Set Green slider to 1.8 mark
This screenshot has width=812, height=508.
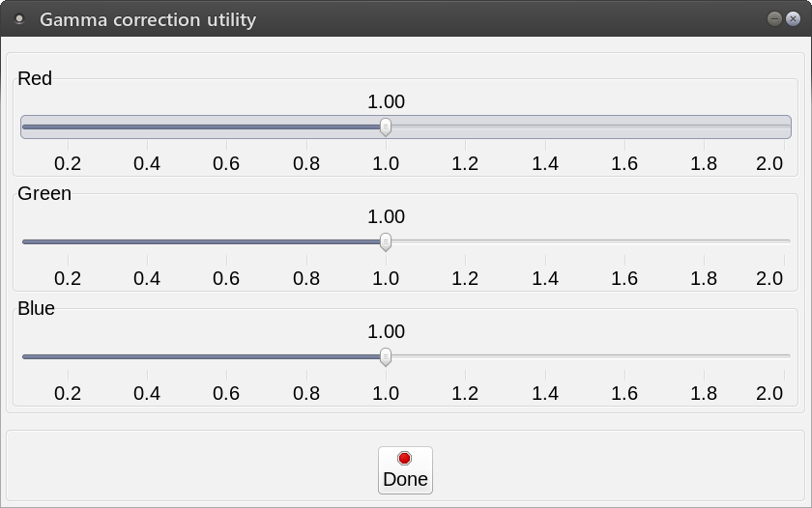click(x=704, y=241)
